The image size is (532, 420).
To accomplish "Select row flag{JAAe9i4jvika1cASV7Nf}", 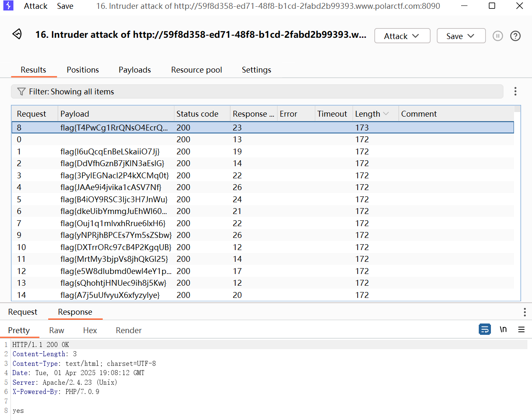I will (263, 187).
